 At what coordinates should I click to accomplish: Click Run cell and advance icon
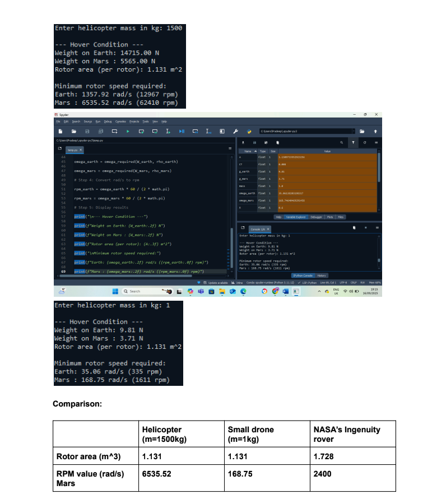click(155, 131)
